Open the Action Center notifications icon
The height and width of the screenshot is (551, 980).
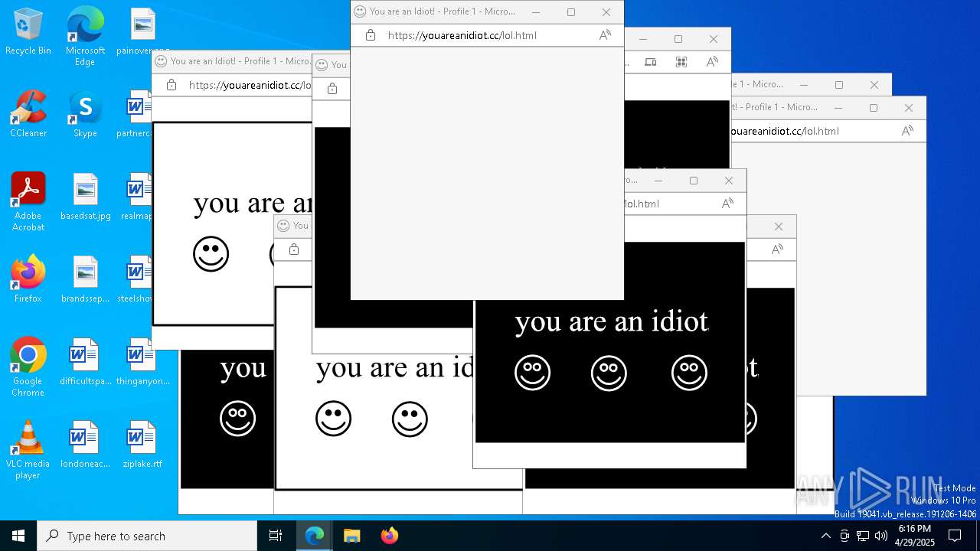tap(955, 536)
